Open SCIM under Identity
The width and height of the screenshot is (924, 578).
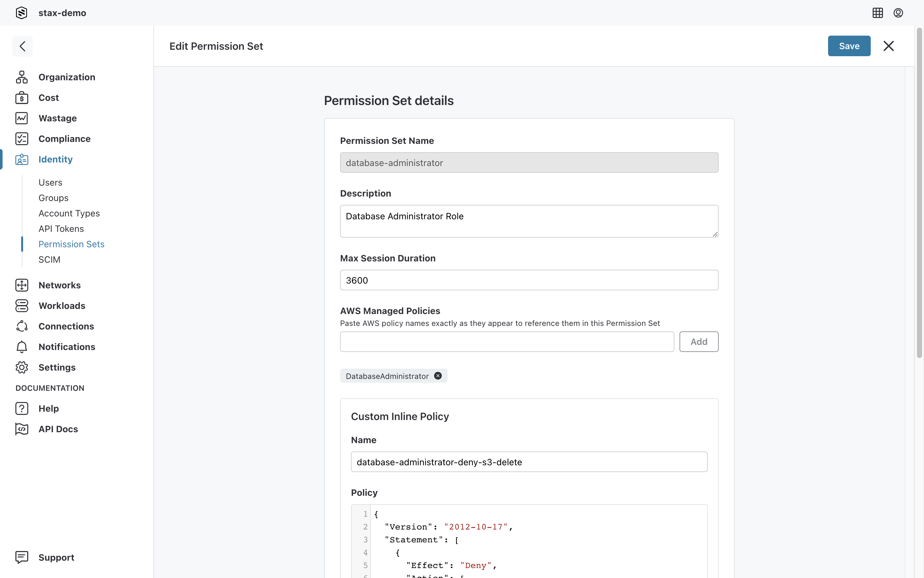point(49,259)
